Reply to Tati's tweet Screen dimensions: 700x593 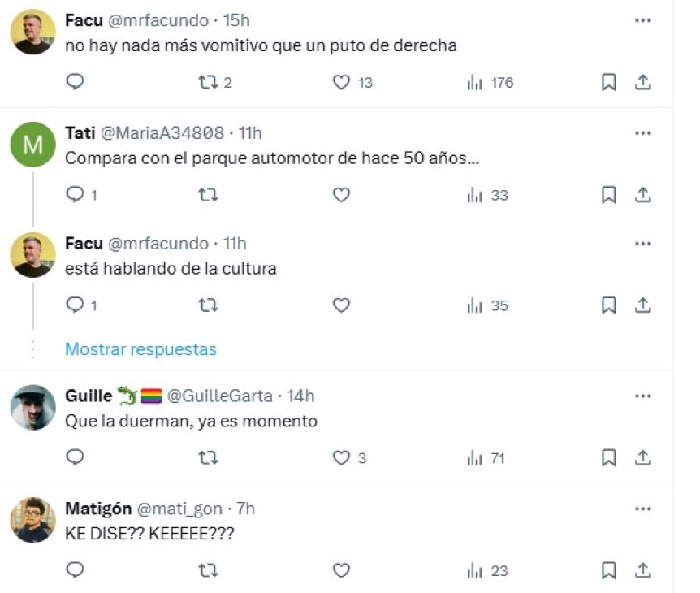(75, 194)
